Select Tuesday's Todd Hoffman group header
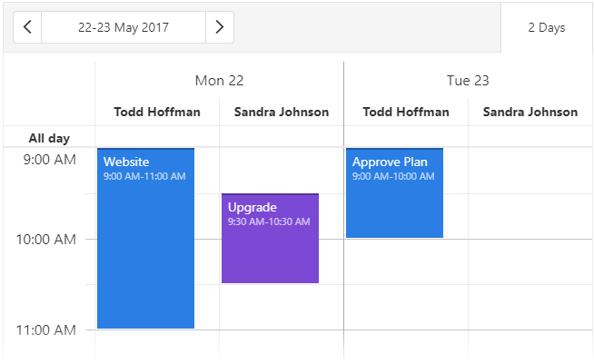Viewport: 594px width, 364px height. [406, 113]
